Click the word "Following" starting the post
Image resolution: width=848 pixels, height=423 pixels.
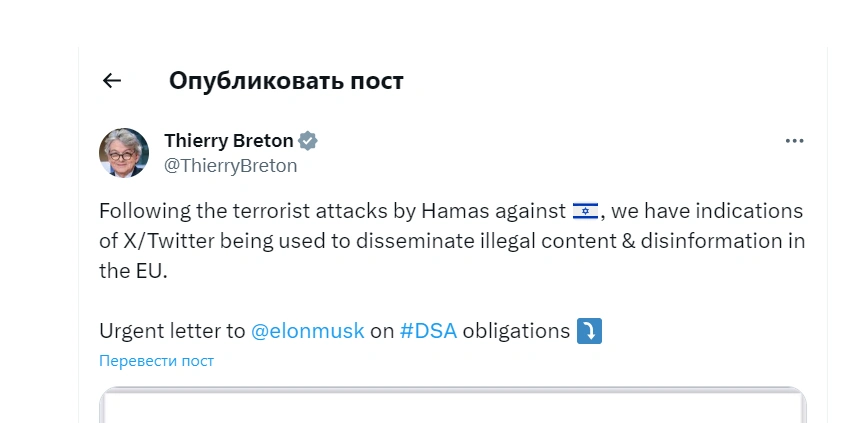pos(141,211)
